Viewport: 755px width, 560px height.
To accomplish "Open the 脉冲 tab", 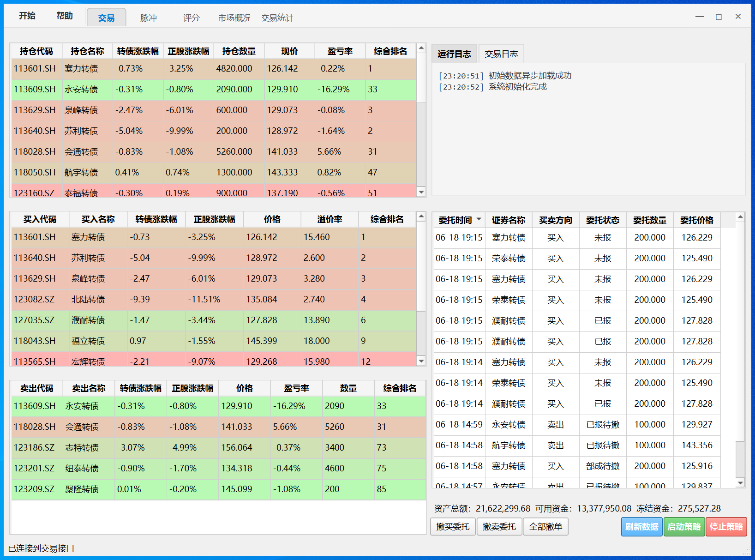I will pyautogui.click(x=148, y=18).
